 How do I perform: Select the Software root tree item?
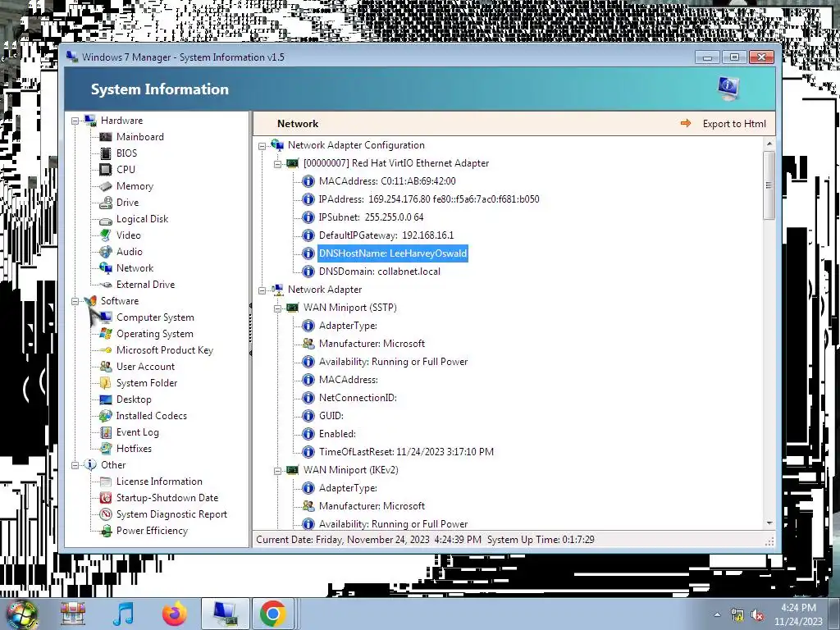pos(120,301)
